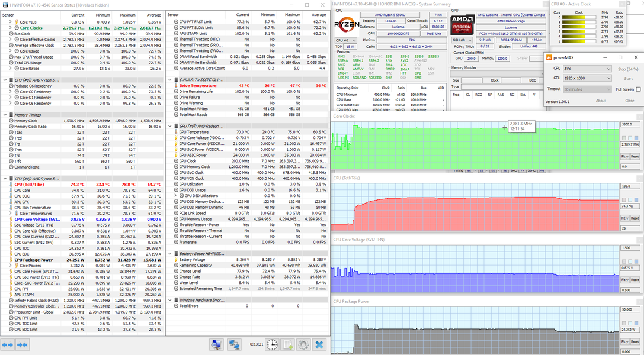The height and width of the screenshot is (355, 644).
Task: Click the clock icon beside Memory Clock row
Action: coord(11,121)
